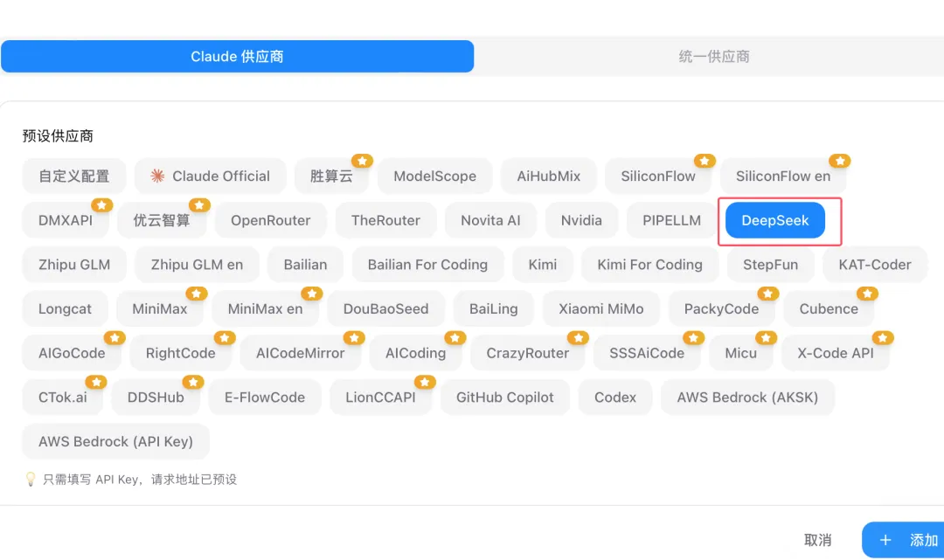Select the 自定义配置 preset
This screenshot has height=560, width=944.
tap(74, 176)
